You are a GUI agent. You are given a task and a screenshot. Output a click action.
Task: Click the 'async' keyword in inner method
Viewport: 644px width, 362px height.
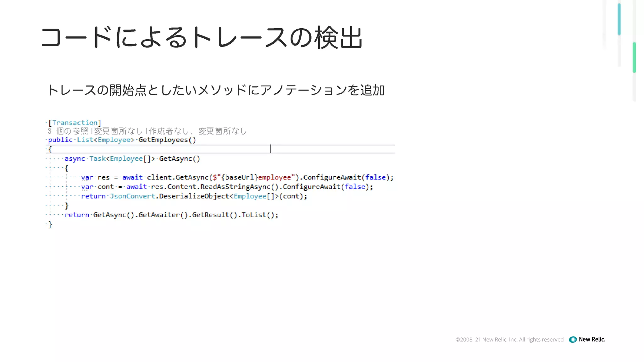[75, 159]
